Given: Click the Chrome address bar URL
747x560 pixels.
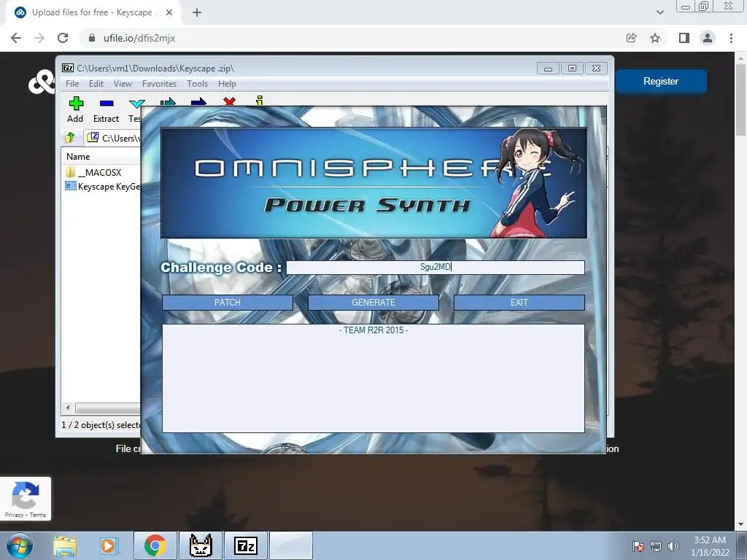Looking at the screenshot, I should click(139, 38).
